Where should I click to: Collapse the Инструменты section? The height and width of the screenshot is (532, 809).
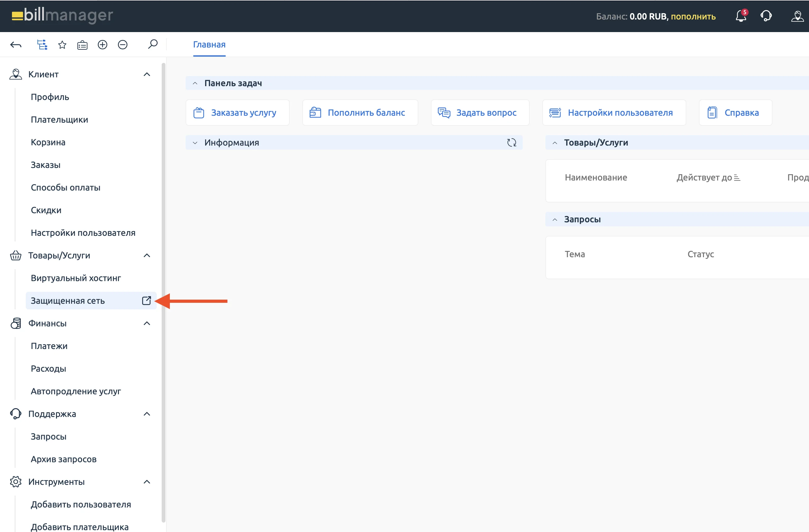tap(147, 481)
